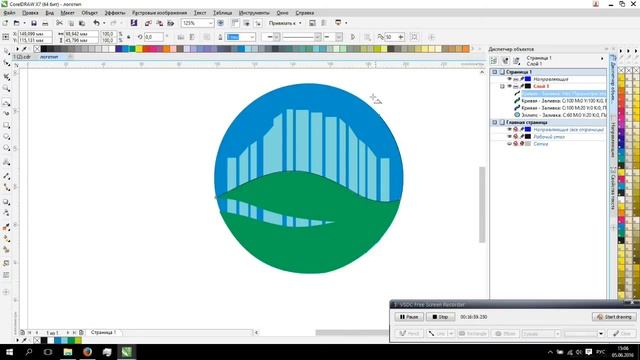Screen dimensions: 640x360
Task: Click the rotation angle input field
Action: 153,37
